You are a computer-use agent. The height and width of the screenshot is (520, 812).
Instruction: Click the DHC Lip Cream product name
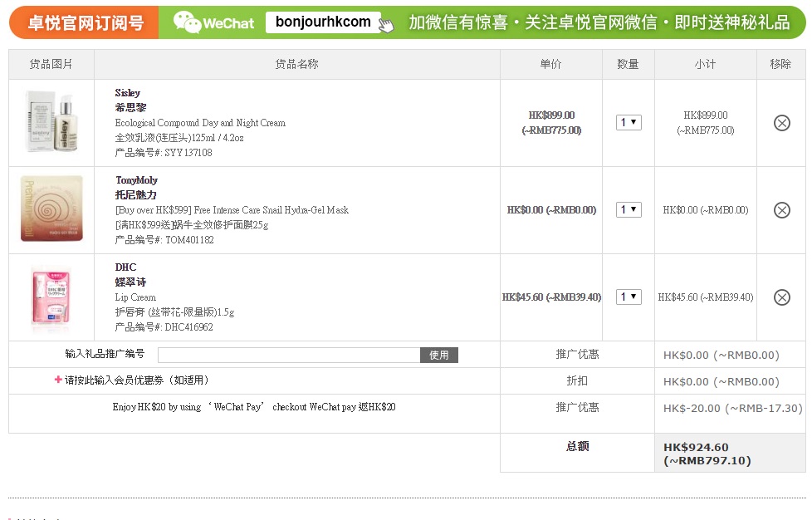click(x=135, y=297)
